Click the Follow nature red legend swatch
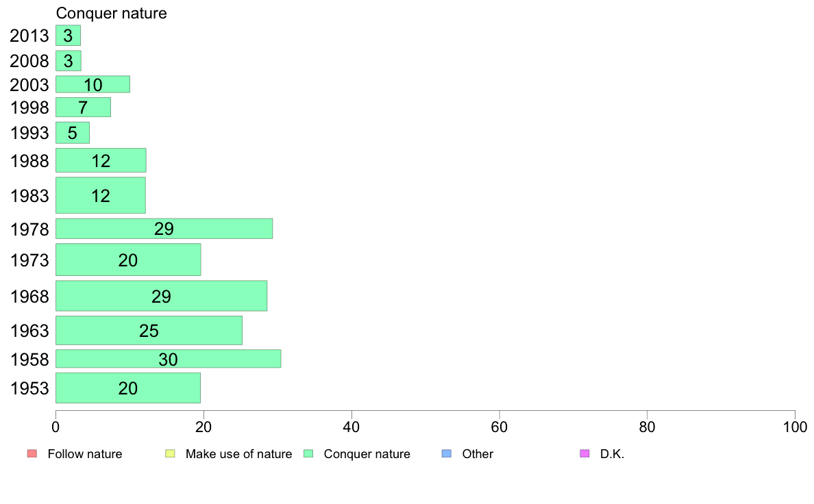Screen dimensions: 814x504 pos(32,453)
